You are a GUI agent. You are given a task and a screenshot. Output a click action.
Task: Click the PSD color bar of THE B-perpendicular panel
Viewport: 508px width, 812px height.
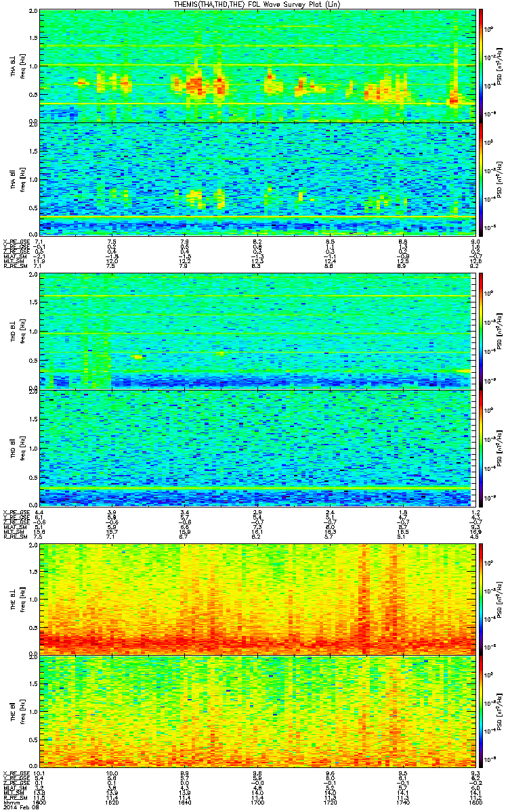click(x=481, y=598)
